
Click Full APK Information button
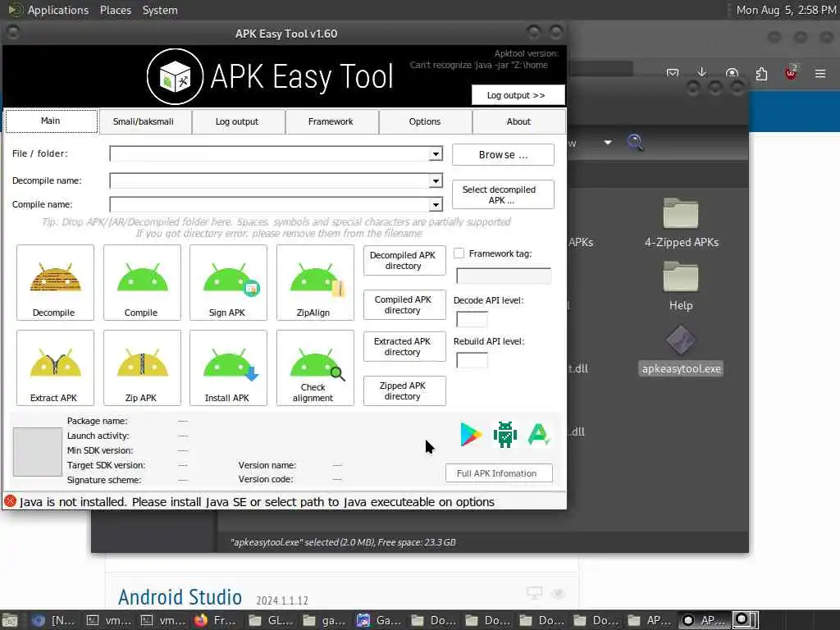(499, 473)
